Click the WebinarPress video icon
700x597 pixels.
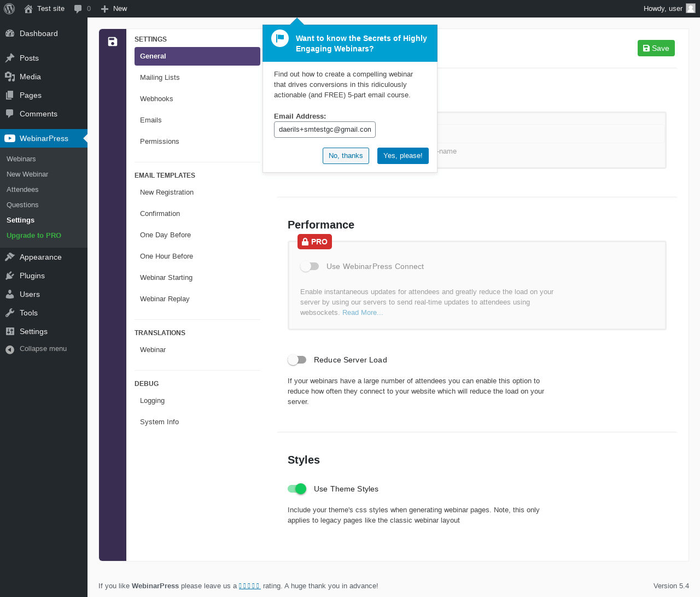tap(10, 138)
